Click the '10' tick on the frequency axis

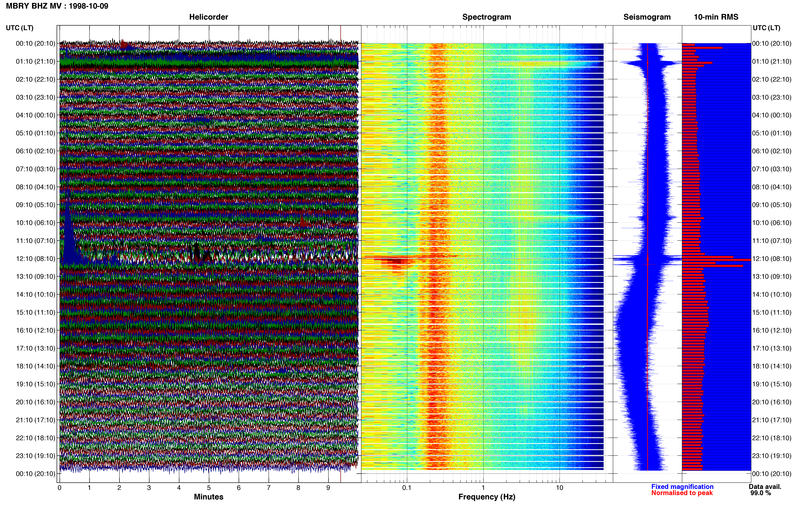(x=559, y=488)
